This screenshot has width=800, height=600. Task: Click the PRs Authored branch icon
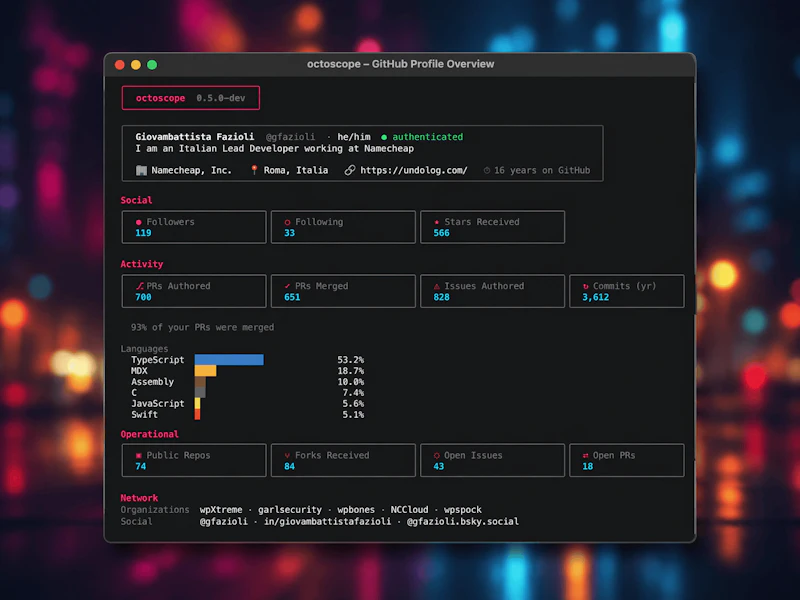[x=139, y=286]
